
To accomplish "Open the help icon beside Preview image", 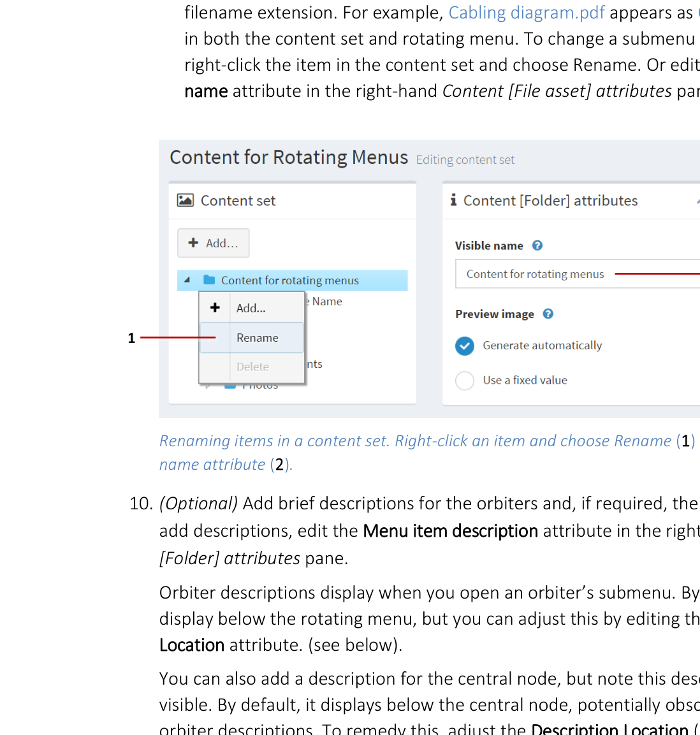I will point(548,314).
